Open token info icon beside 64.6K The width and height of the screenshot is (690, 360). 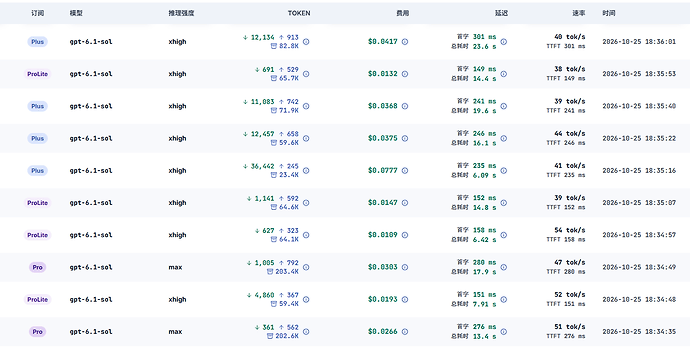pyautogui.click(x=306, y=203)
